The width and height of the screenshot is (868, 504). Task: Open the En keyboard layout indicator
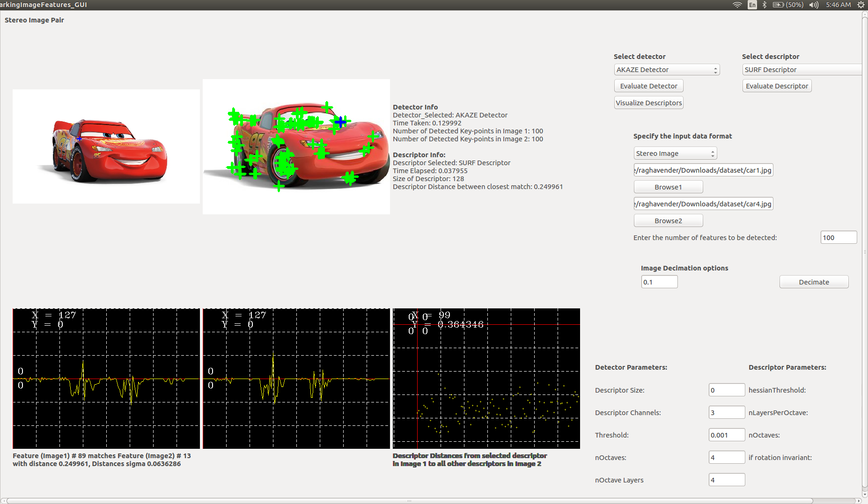752,5
